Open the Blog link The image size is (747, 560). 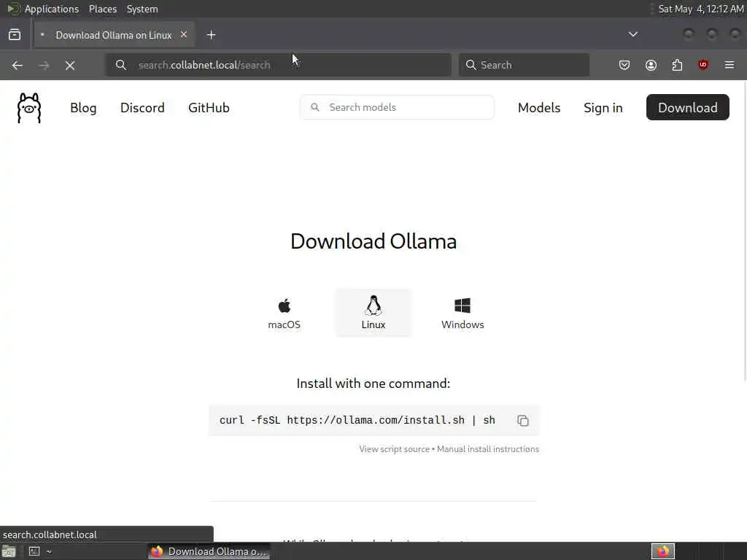(83, 108)
